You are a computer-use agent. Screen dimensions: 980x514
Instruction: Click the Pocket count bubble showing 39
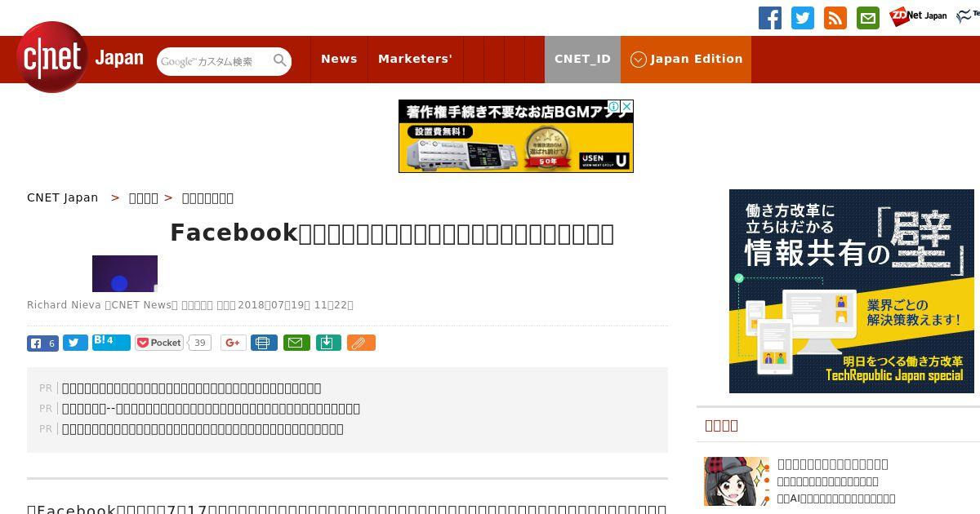tap(200, 343)
